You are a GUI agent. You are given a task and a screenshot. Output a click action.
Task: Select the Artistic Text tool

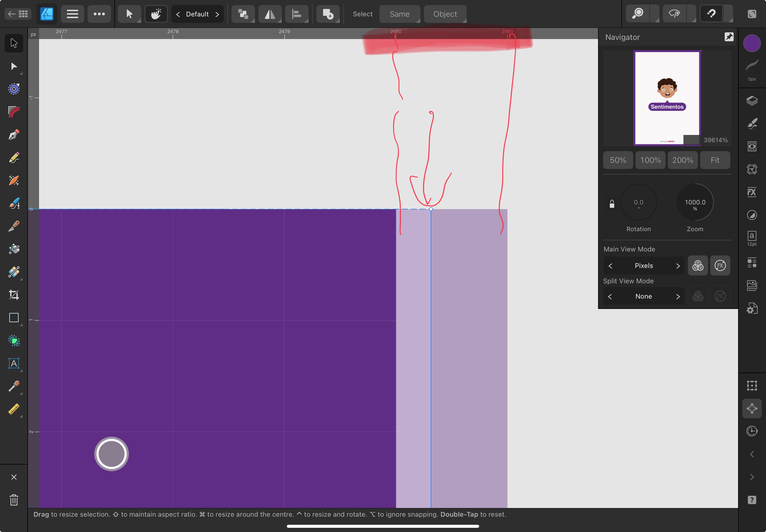point(14,363)
